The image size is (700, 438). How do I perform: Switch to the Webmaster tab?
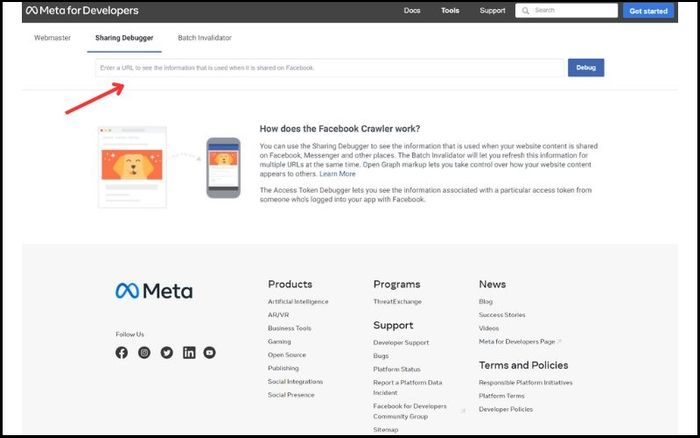[52, 38]
